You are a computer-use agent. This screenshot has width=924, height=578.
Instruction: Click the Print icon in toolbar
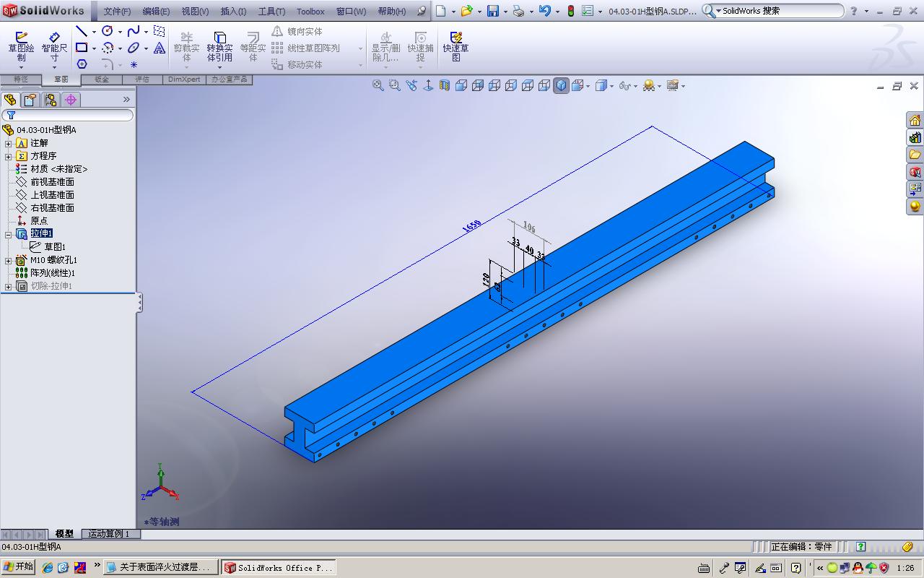pyautogui.click(x=518, y=11)
